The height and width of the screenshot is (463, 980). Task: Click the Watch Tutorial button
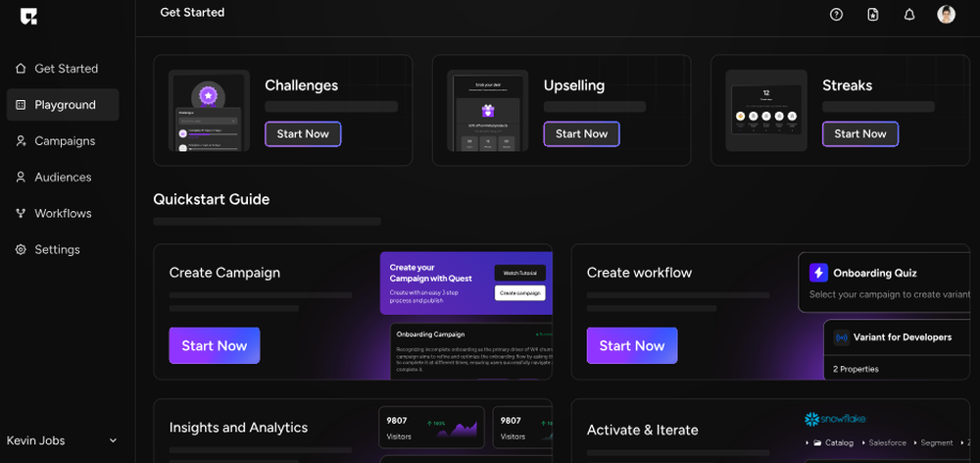[520, 273]
